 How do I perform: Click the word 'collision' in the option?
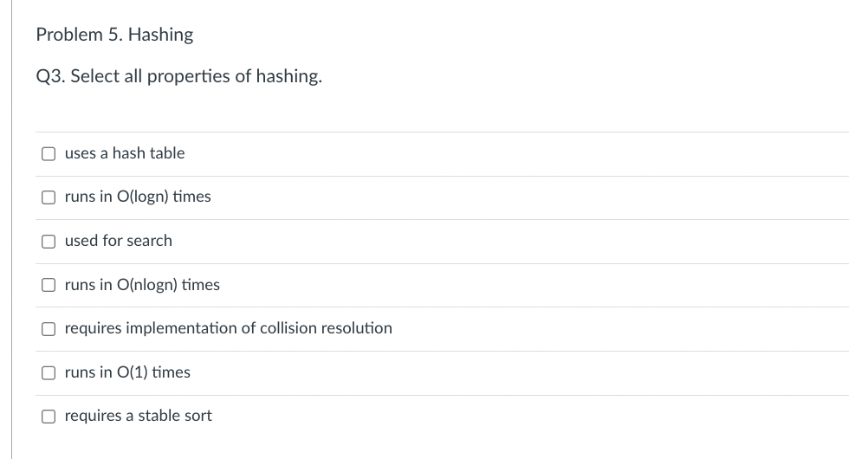point(288,327)
